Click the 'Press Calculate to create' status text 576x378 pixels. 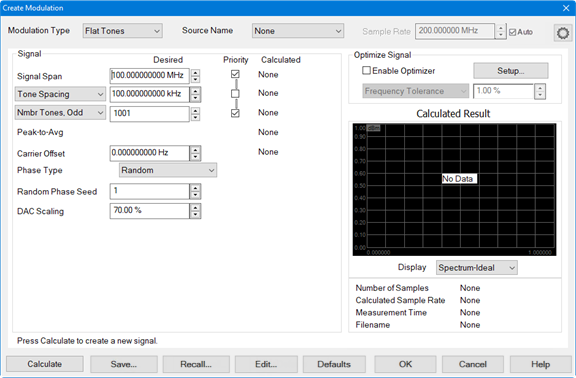tap(87, 341)
